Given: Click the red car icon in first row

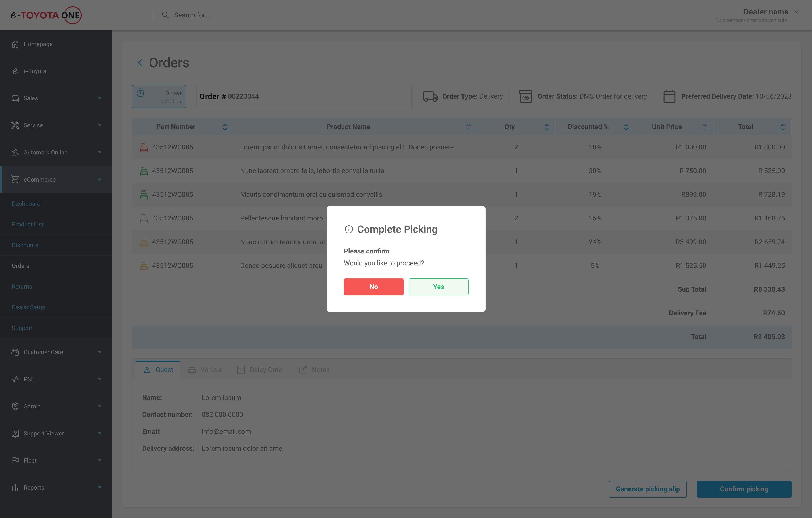Looking at the screenshot, I should [144, 147].
